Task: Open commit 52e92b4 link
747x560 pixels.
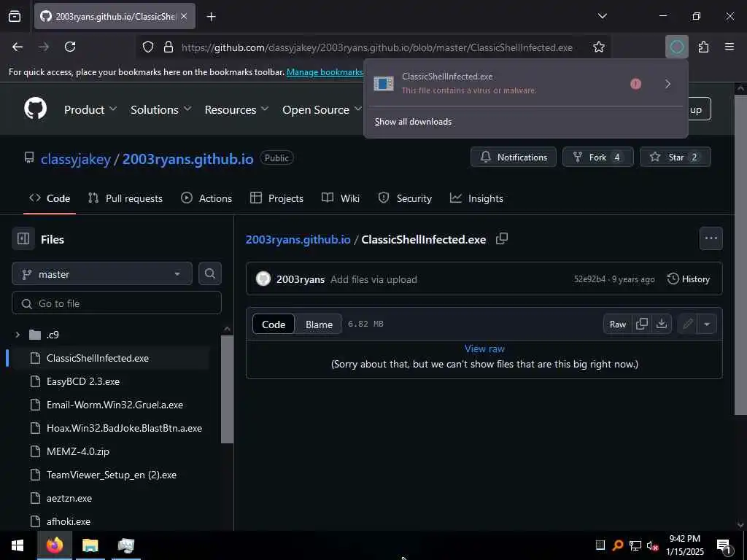Action: pos(589,279)
